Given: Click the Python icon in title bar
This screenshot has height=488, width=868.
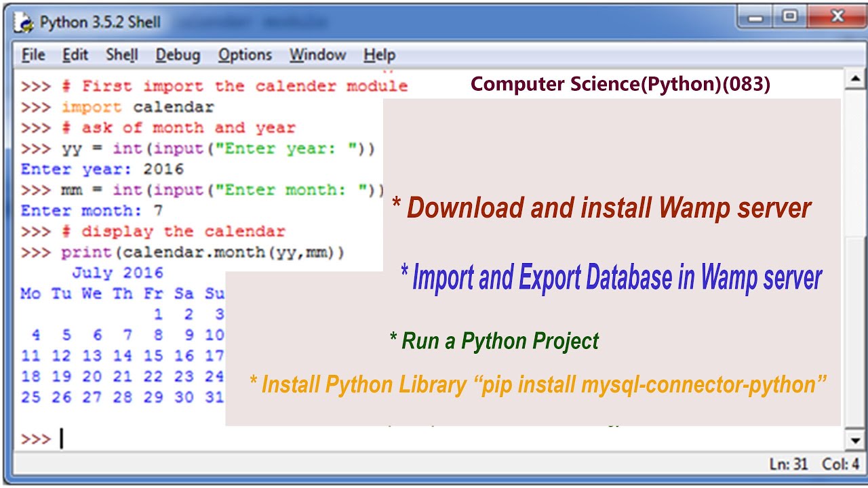Looking at the screenshot, I should [25, 24].
